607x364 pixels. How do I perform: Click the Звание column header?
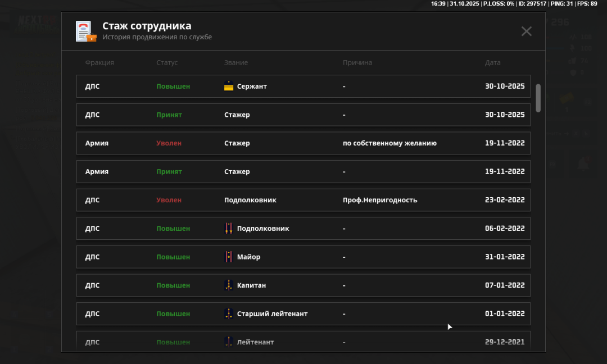click(236, 63)
